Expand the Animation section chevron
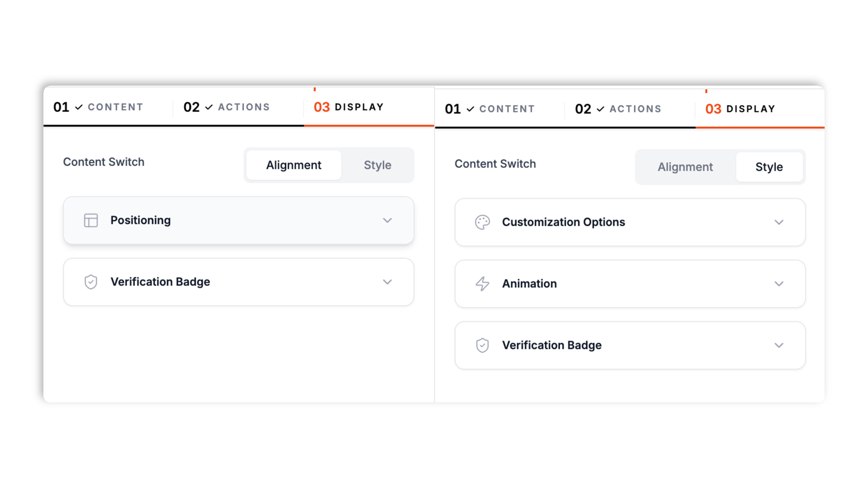Screen dimensions: 868x488 [779, 284]
